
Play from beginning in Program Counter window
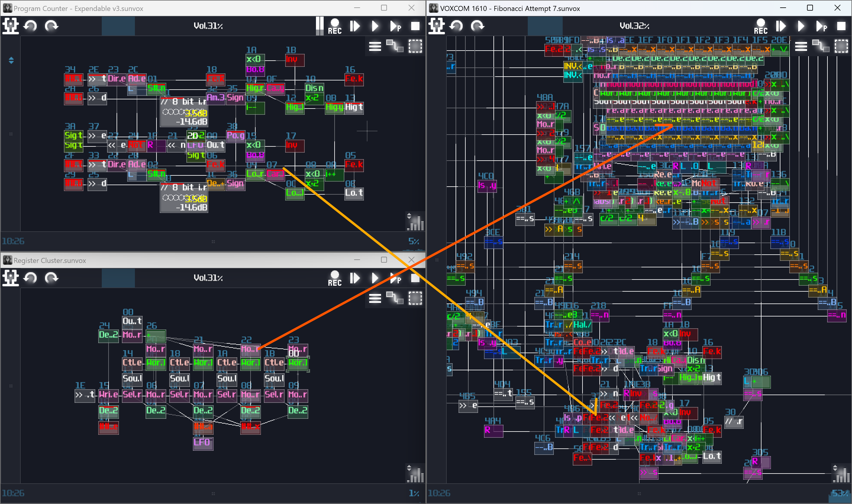coord(355,26)
